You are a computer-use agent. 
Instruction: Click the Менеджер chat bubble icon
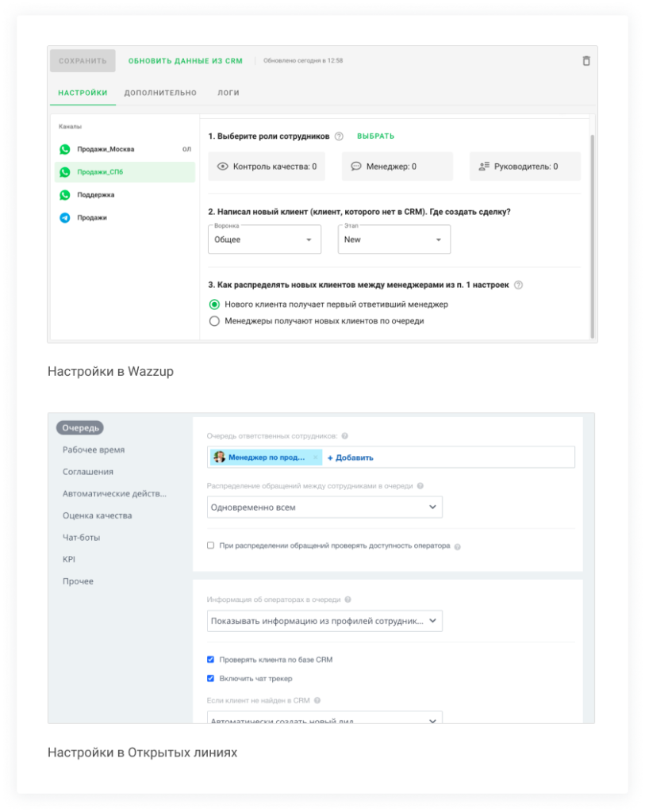point(356,167)
